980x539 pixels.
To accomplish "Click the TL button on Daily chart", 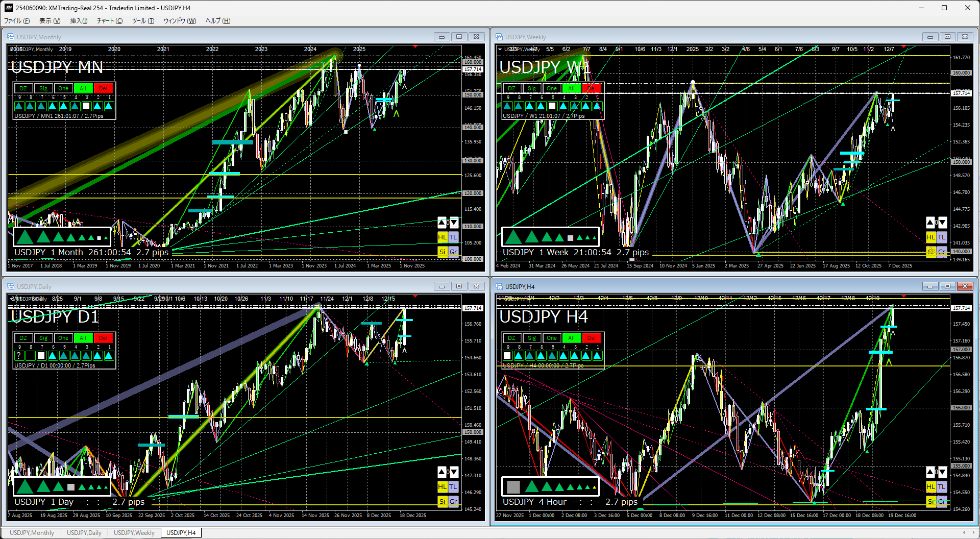I will (453, 487).
